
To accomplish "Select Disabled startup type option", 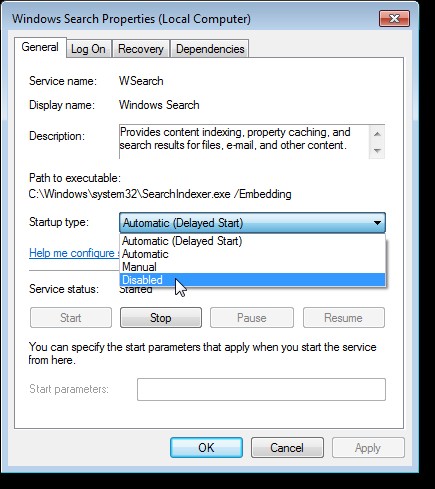I will coord(252,280).
